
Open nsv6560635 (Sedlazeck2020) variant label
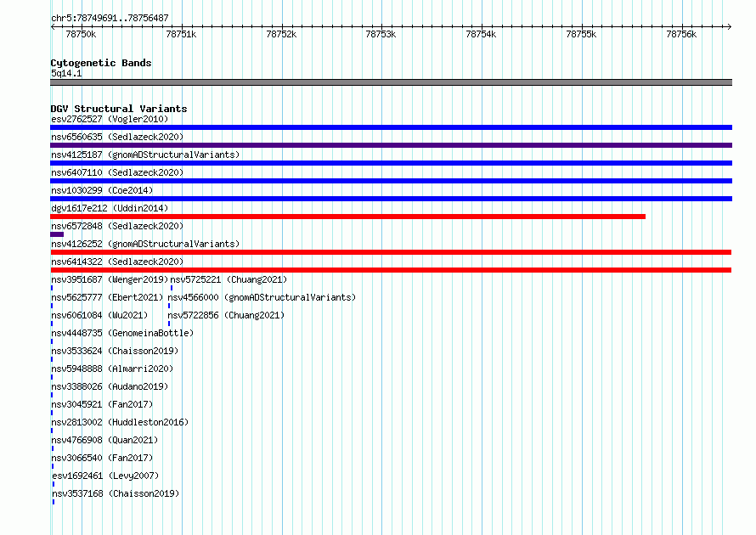tap(117, 137)
